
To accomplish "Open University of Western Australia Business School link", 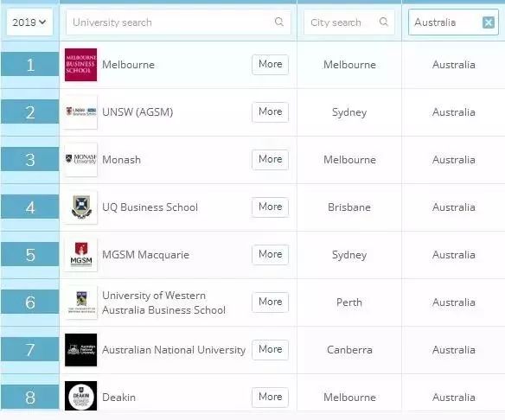I will (163, 302).
